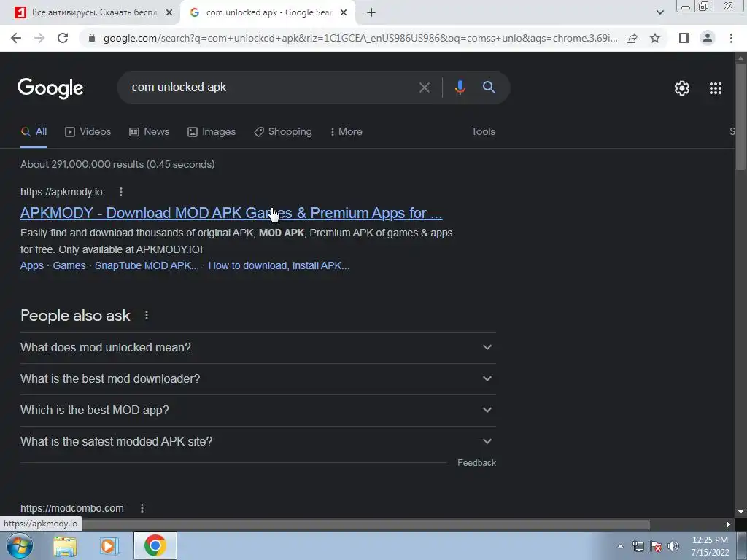
Task: Open a new tab with plus button
Action: 371,12
